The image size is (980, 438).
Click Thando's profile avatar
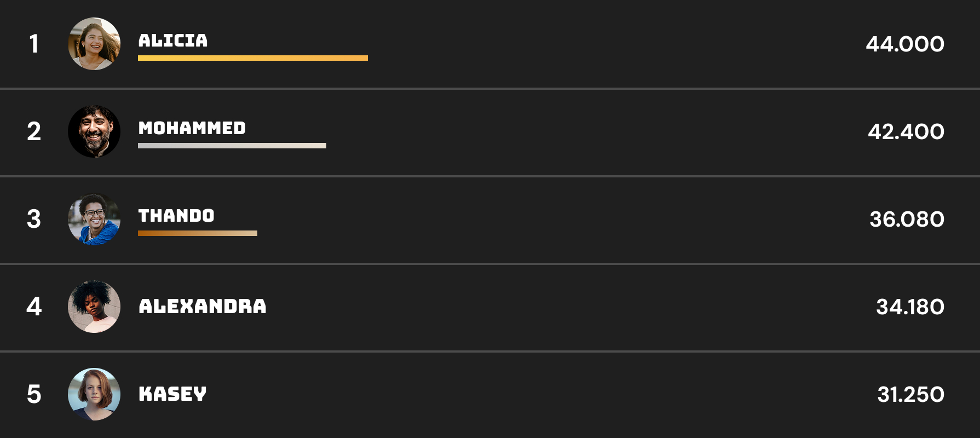[94, 219]
